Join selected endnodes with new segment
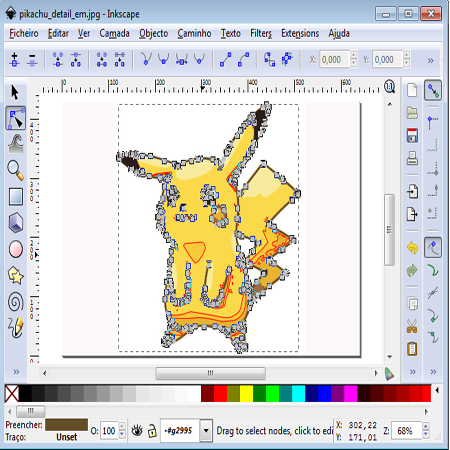450x450 pixels. pos(102,59)
